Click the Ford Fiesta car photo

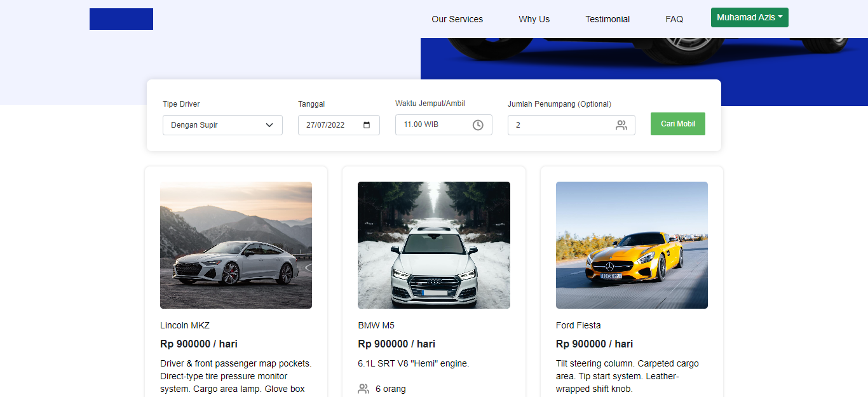632,245
